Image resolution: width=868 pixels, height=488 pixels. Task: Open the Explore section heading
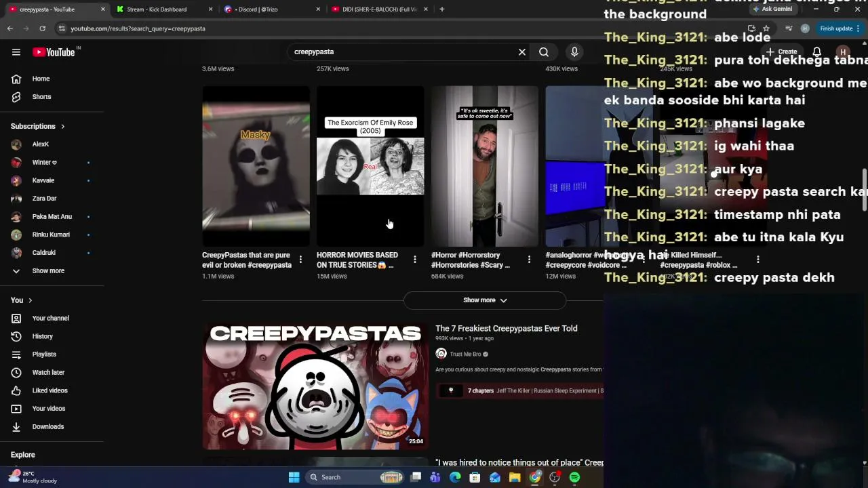[x=23, y=455]
